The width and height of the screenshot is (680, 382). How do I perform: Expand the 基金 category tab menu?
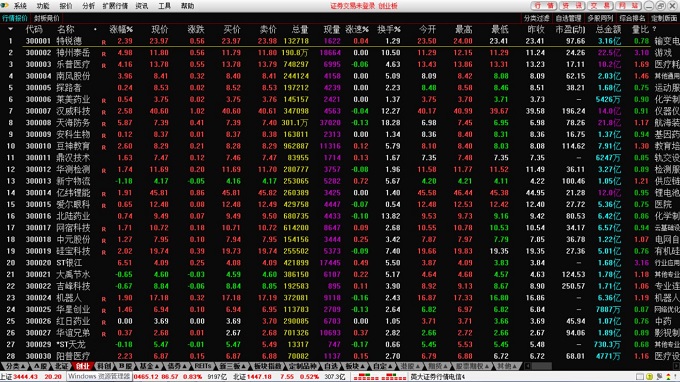tap(149, 366)
